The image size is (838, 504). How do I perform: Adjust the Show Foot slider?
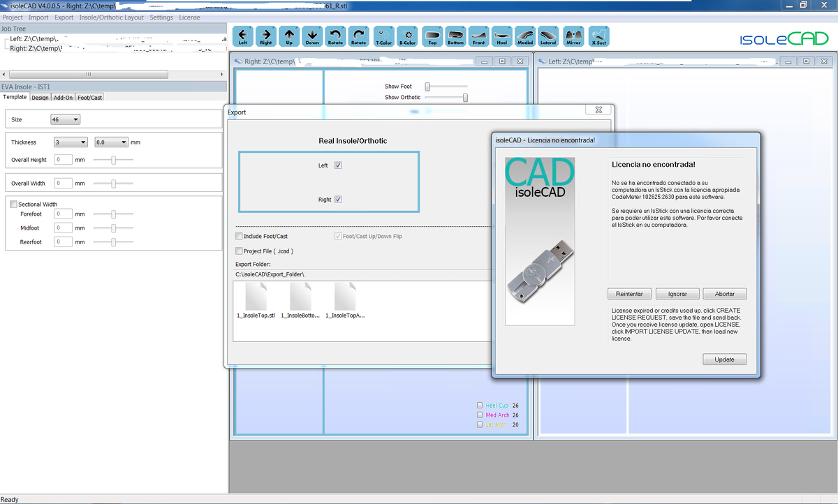tap(447, 87)
